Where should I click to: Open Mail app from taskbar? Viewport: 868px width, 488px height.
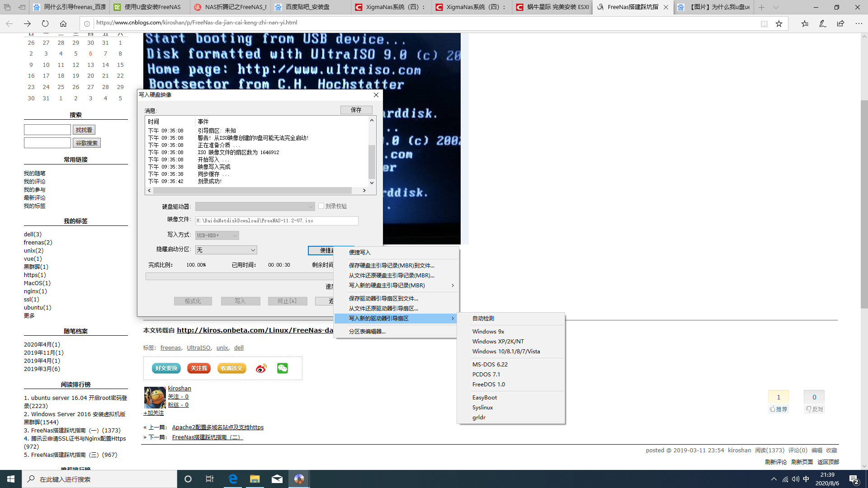(277, 479)
